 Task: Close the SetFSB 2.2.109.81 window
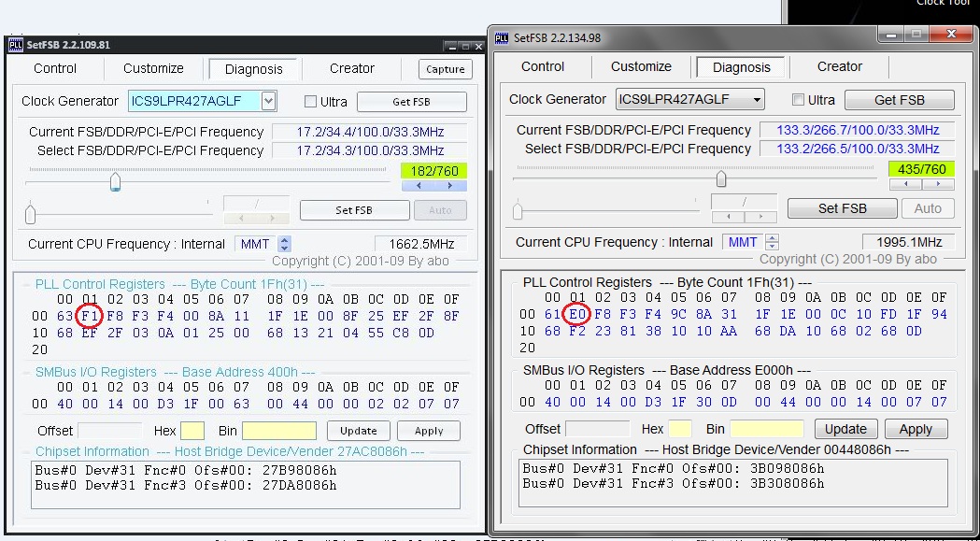coord(478,47)
